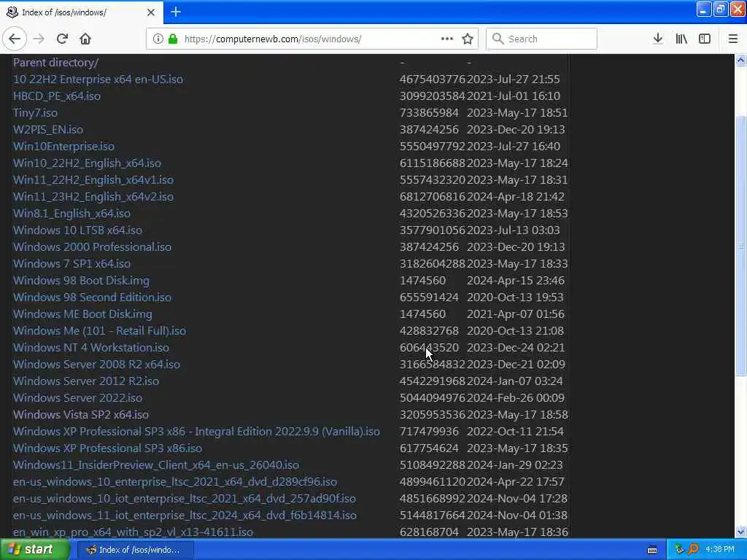Click Windows 98 Boot Disk.img link
The height and width of the screenshot is (560, 747).
pos(81,281)
